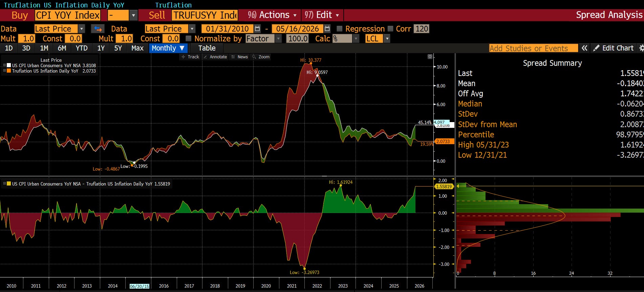Click the orange Truflation legend swatch
Screen dimensions: 644x292
pos(9,71)
